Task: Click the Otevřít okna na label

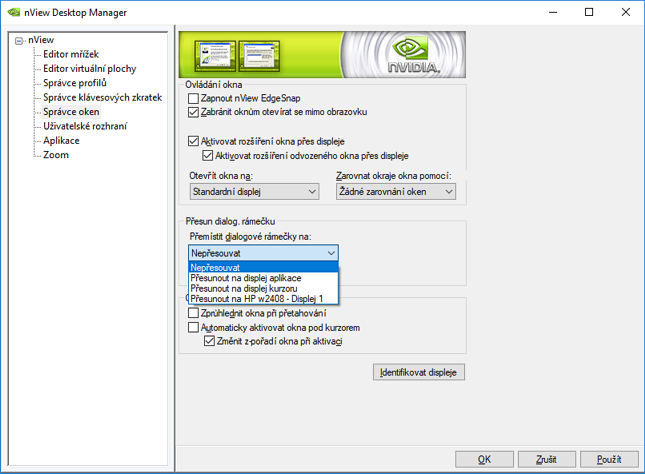Action: [x=221, y=176]
